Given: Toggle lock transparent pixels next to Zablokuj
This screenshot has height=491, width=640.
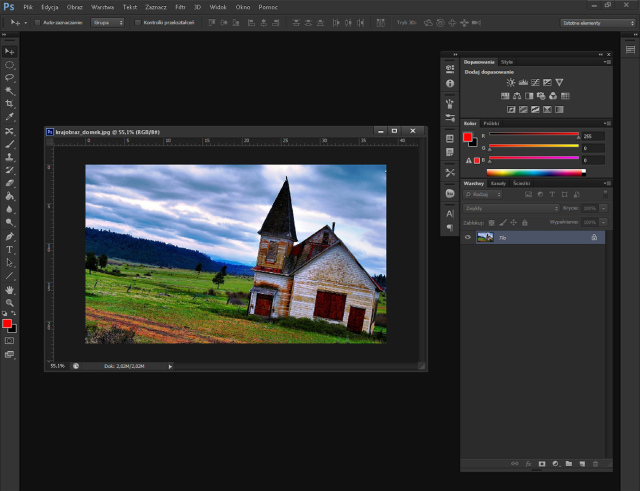Looking at the screenshot, I should click(491, 222).
